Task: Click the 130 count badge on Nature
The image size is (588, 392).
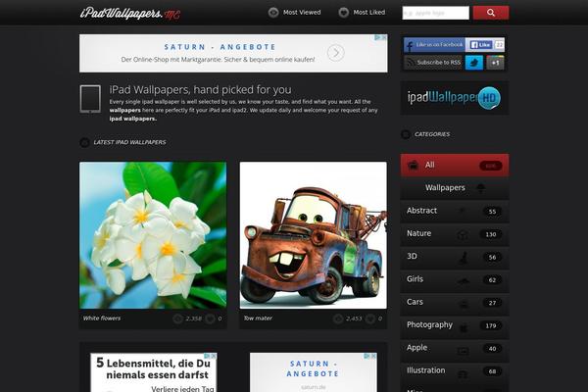Action: [x=491, y=234]
